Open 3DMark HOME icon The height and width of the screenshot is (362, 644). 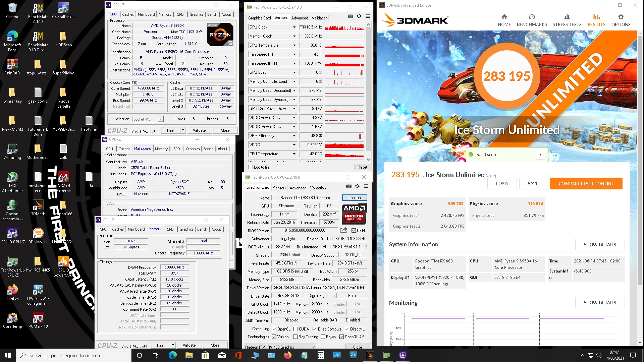(x=504, y=17)
